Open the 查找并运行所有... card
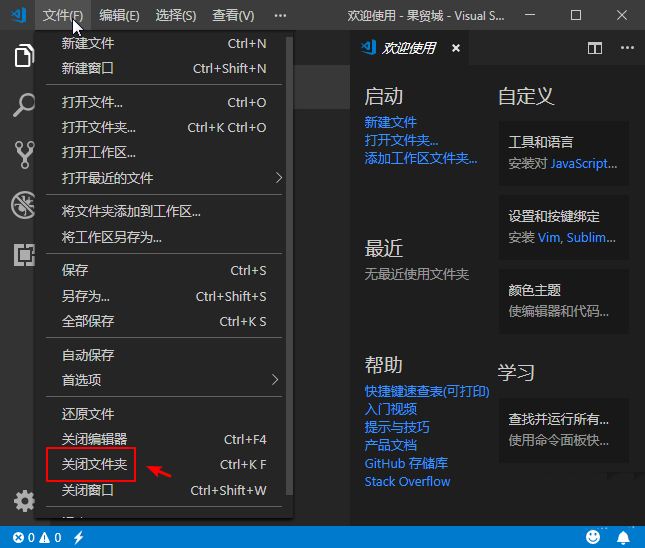 click(564, 430)
